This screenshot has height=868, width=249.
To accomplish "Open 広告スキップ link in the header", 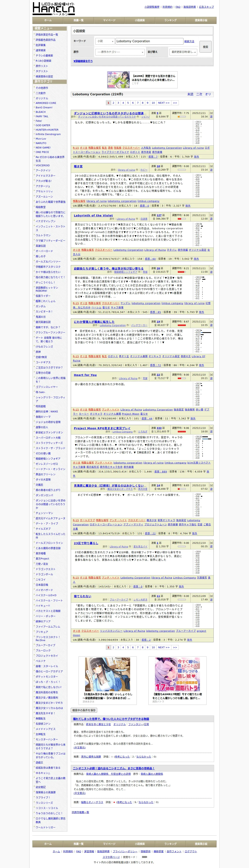I will pyautogui.click(x=206, y=7).
